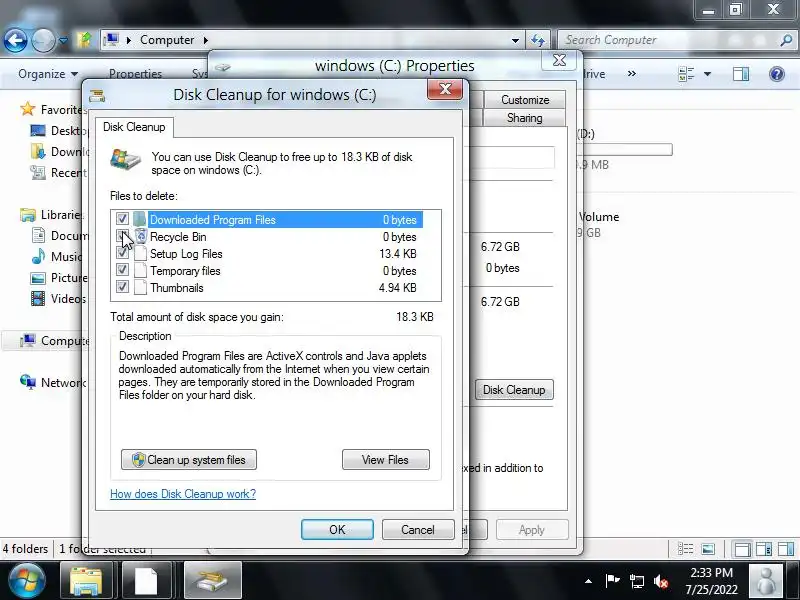
Task: Click the change view icon
Action: 686,74
